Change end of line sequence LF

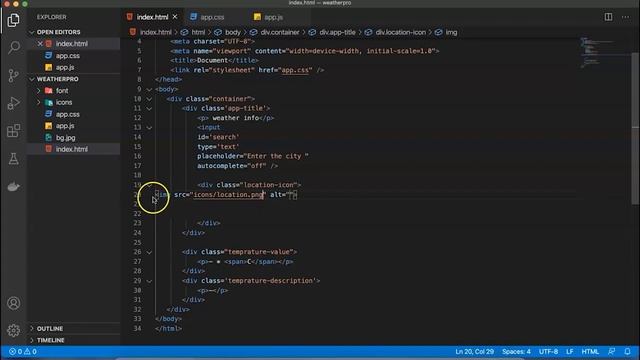tap(569, 351)
